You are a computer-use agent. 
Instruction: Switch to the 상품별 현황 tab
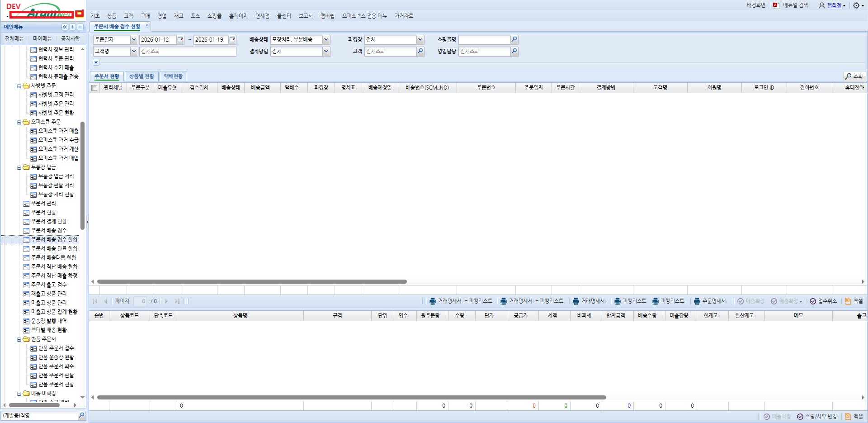click(x=142, y=76)
